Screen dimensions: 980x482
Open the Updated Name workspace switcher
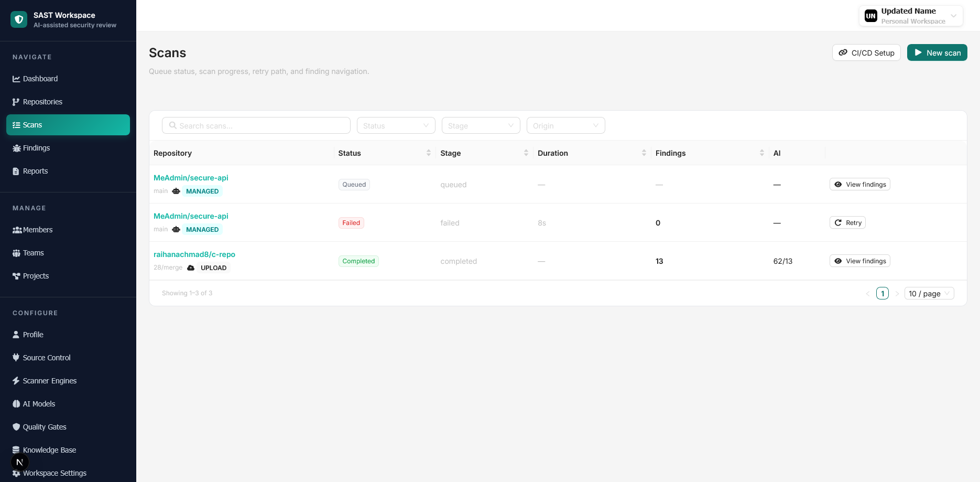point(911,16)
